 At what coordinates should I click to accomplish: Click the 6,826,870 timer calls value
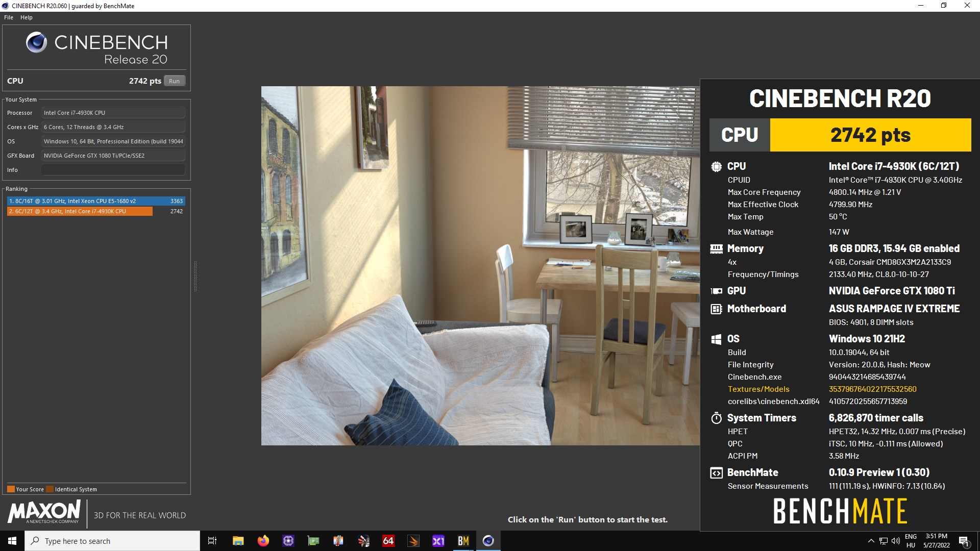pyautogui.click(x=876, y=418)
